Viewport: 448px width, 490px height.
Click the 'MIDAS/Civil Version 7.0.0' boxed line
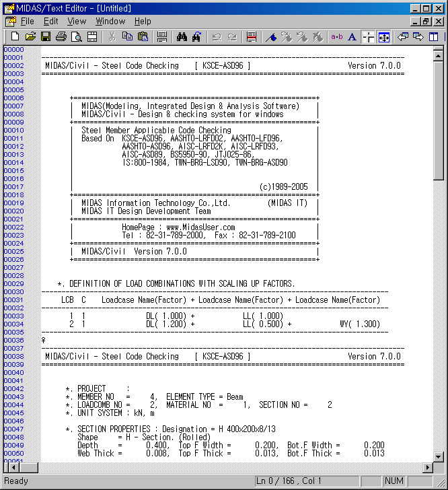[x=134, y=252]
